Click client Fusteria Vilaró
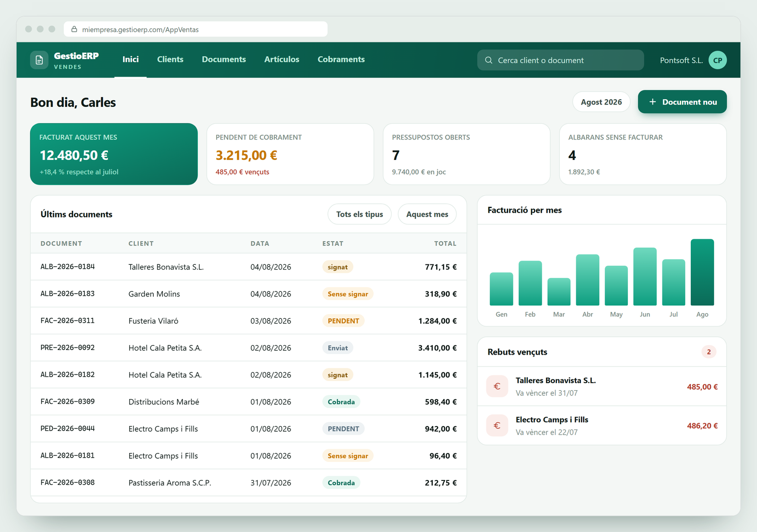This screenshot has width=757, height=532. [x=153, y=321]
